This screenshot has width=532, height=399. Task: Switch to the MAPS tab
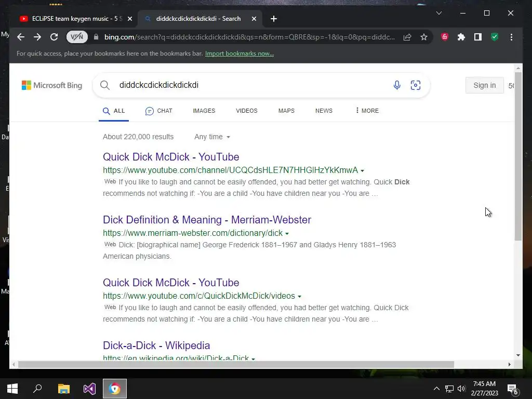pos(286,111)
